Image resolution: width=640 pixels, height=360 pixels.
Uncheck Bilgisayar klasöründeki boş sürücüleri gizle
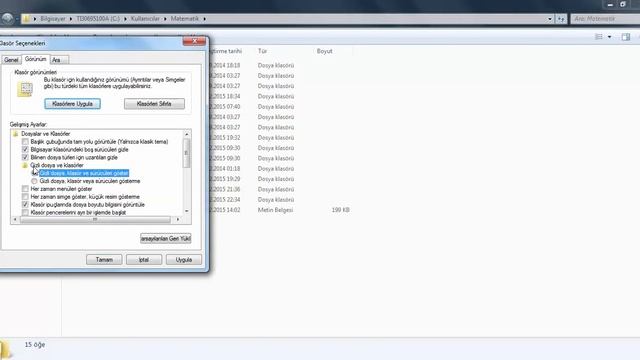tap(25, 149)
